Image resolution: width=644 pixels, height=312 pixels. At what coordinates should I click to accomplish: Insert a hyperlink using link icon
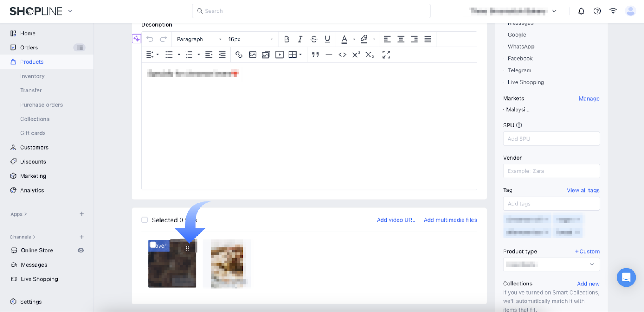tap(239, 55)
